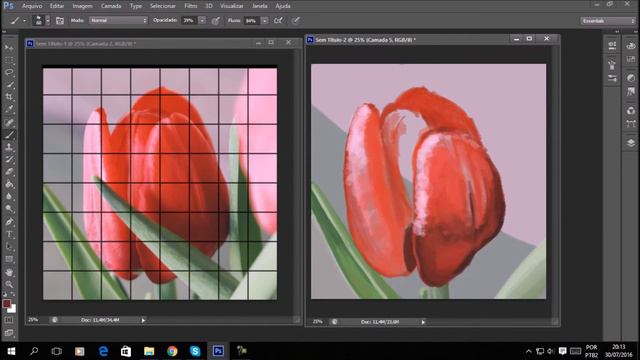This screenshot has width=640, height=360.
Task: Select the Eyedropper tool
Action: [x=9, y=109]
